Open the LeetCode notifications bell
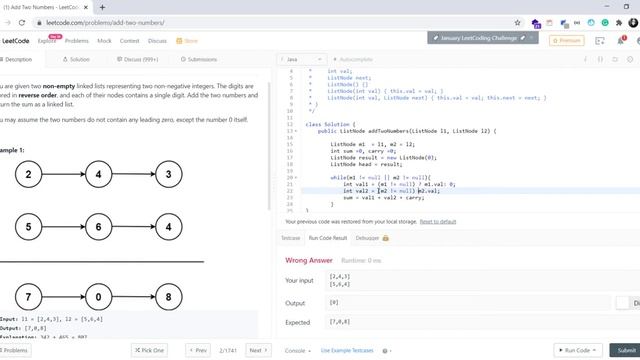 pyautogui.click(x=621, y=40)
